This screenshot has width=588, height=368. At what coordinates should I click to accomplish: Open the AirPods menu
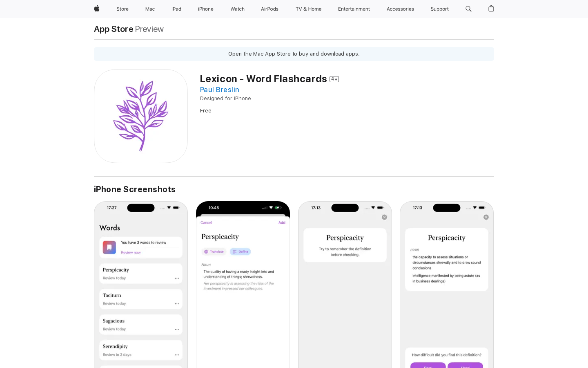tap(269, 9)
